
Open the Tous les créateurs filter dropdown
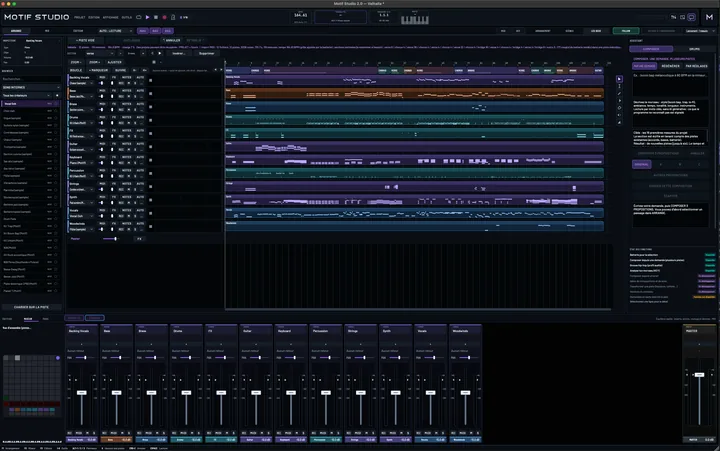click(27, 96)
